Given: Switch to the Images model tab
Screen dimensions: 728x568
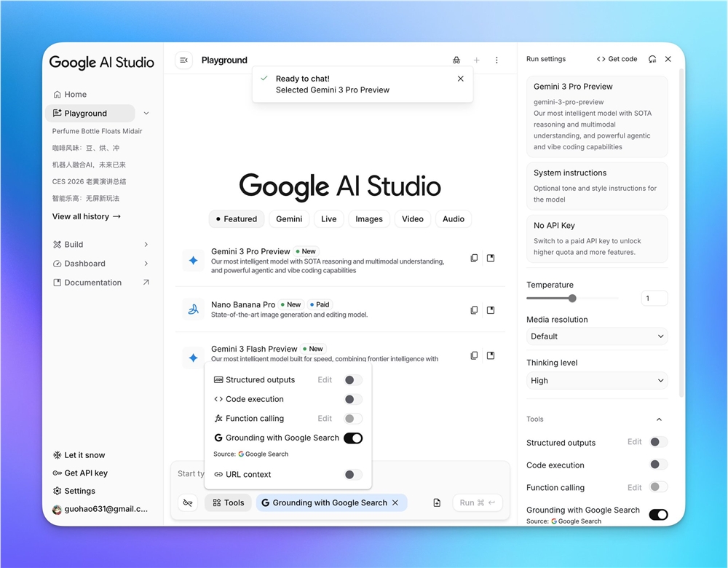Looking at the screenshot, I should (x=368, y=218).
